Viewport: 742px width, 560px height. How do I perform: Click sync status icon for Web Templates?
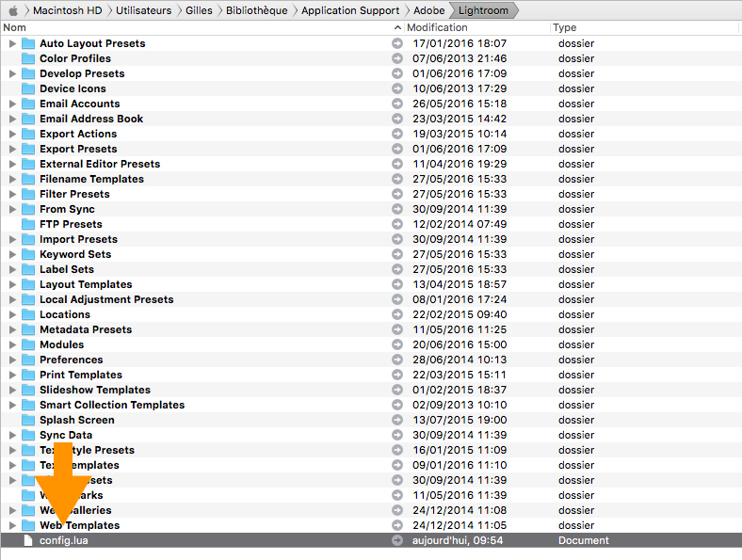397,525
